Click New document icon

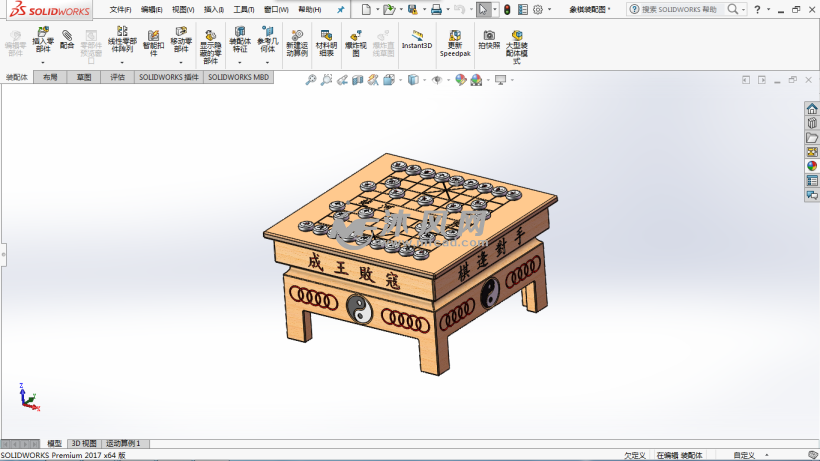click(366, 9)
